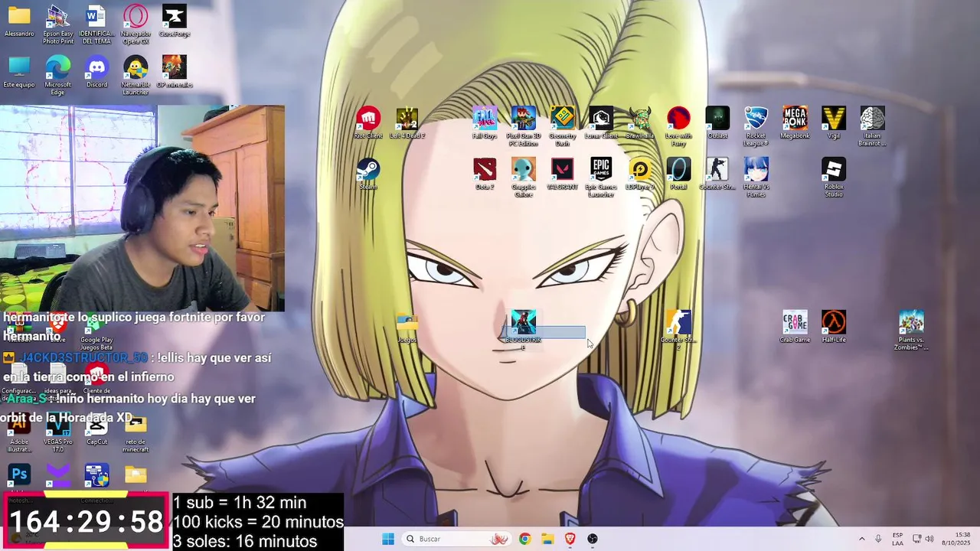The image size is (980, 551).
Task: Select the VALORANT desktop icon
Action: click(562, 174)
